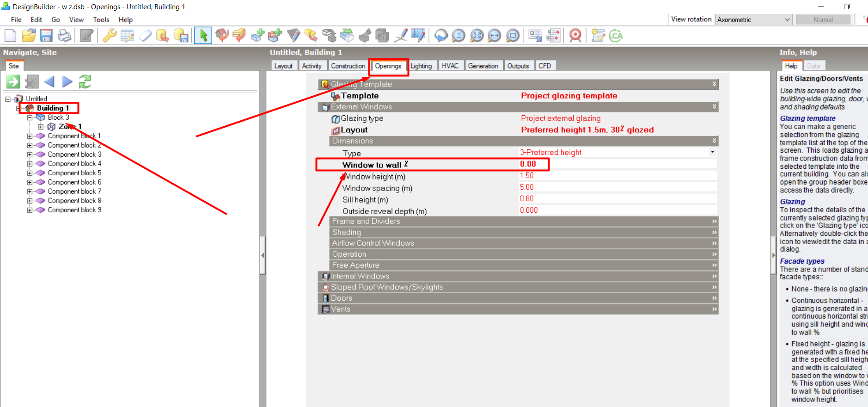
Task: Click the Window spacing value field
Action: [x=618, y=187]
